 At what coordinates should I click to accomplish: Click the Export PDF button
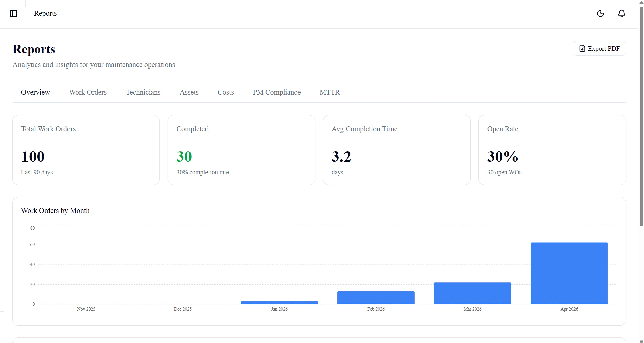coord(599,48)
